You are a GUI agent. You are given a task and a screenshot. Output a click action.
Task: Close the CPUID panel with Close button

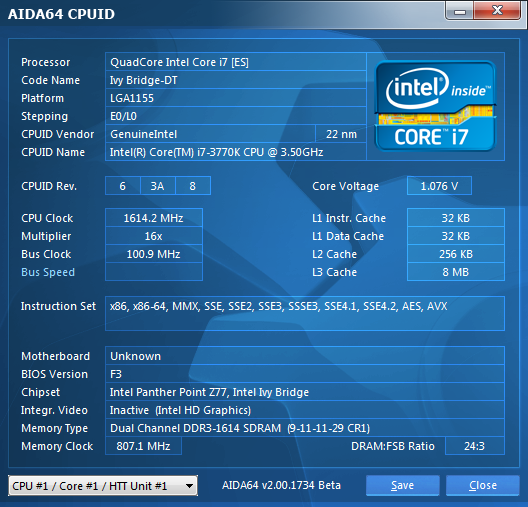(x=483, y=485)
